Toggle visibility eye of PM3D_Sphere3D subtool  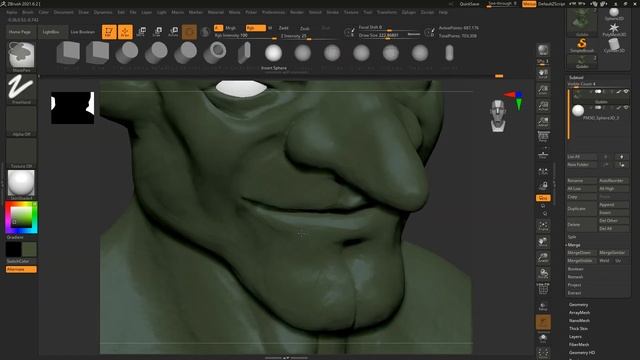click(x=626, y=107)
